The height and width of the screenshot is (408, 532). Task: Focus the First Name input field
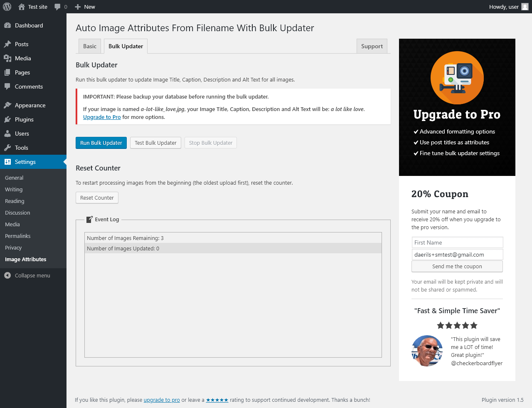pyautogui.click(x=457, y=242)
